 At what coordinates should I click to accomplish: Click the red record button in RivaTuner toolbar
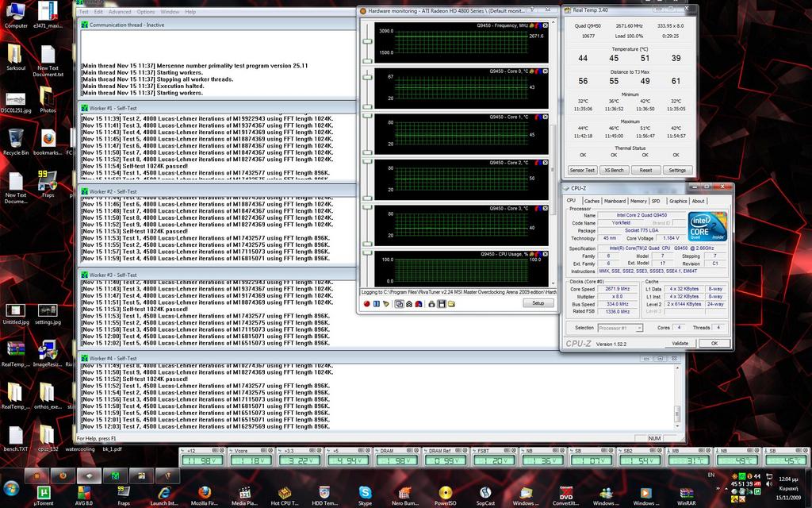(366, 304)
